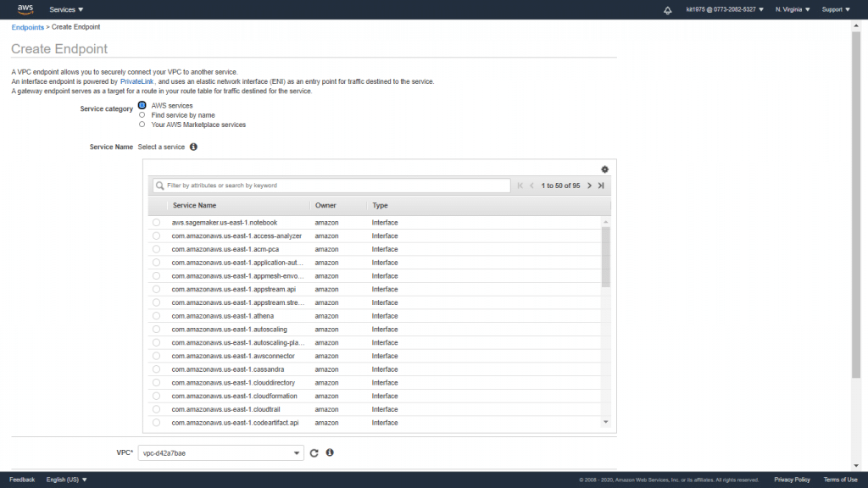Click the AWS logo home icon

tap(25, 9)
